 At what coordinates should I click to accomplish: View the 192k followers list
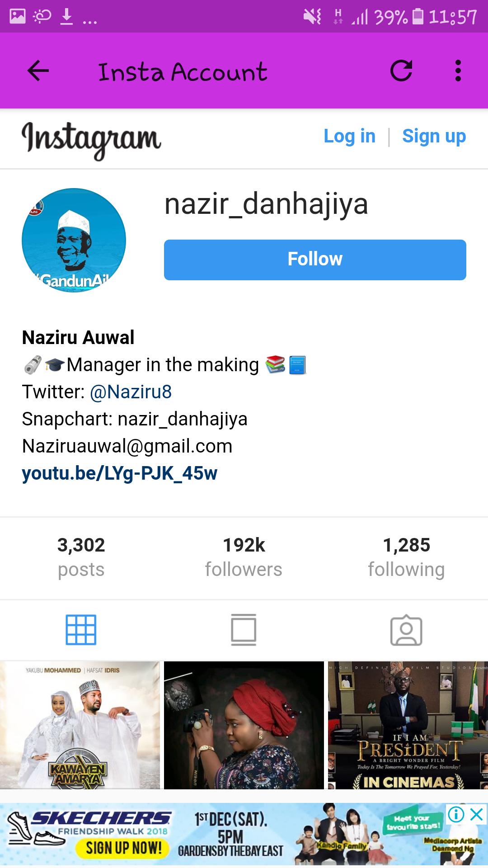pyautogui.click(x=244, y=557)
